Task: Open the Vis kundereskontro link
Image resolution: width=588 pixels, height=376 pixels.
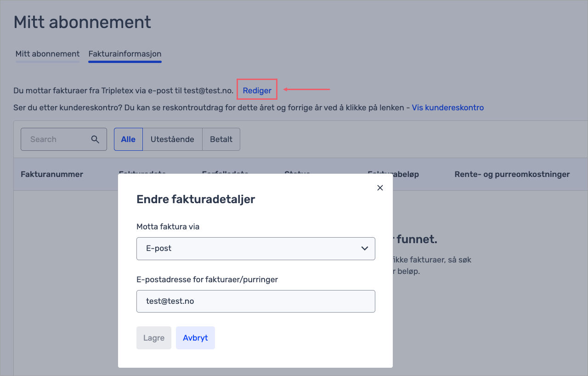Action: [x=447, y=108]
